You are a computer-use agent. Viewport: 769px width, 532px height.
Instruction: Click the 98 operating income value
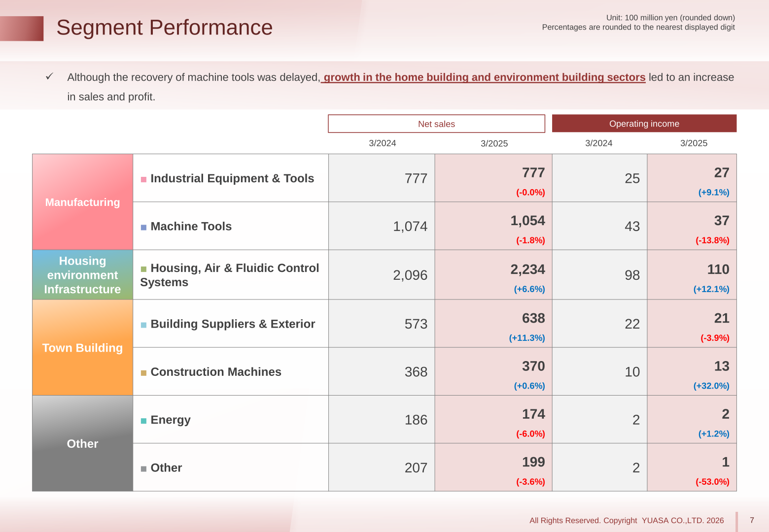click(x=632, y=275)
